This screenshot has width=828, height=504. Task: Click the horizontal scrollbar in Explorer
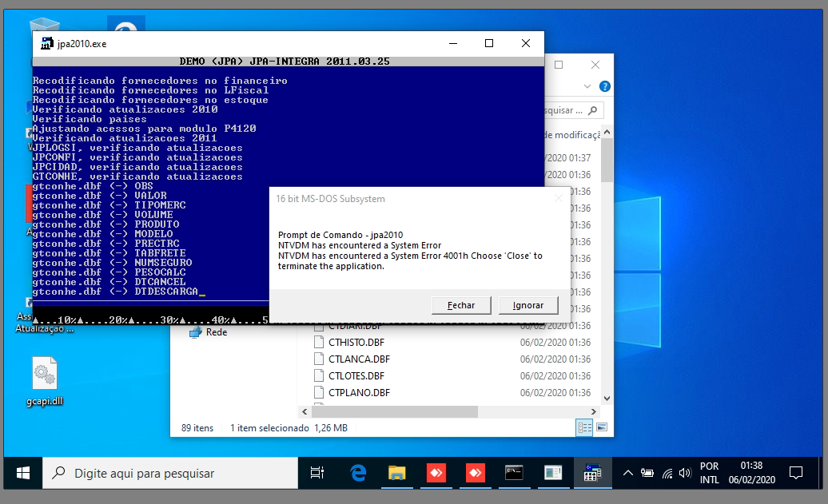tap(392, 411)
